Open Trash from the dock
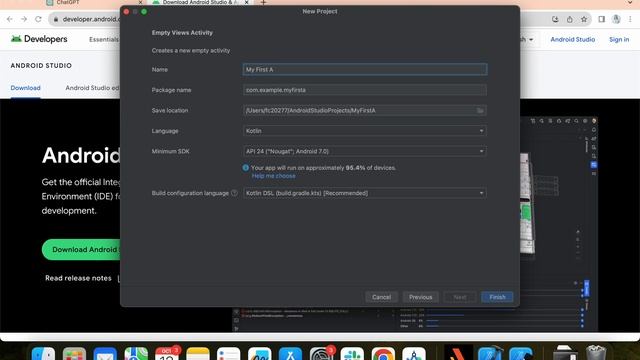 click(x=596, y=353)
